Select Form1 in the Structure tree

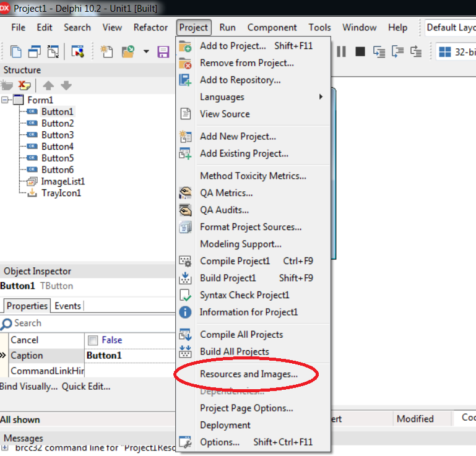[x=40, y=100]
